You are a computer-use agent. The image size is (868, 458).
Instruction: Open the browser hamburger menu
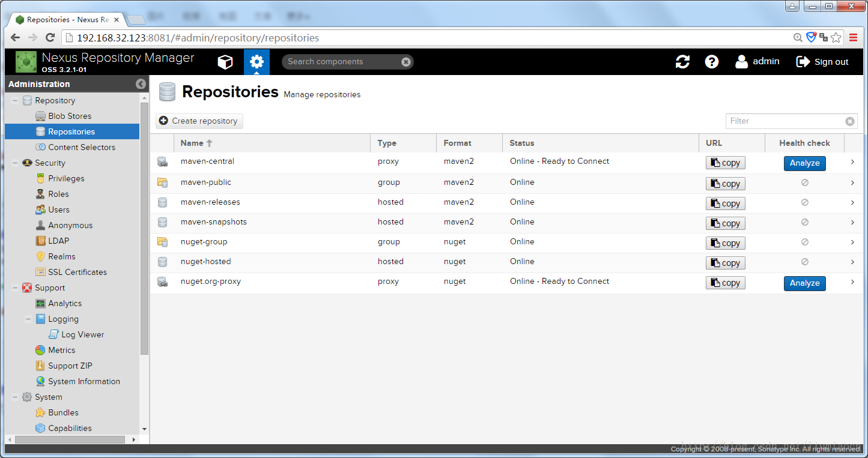853,38
